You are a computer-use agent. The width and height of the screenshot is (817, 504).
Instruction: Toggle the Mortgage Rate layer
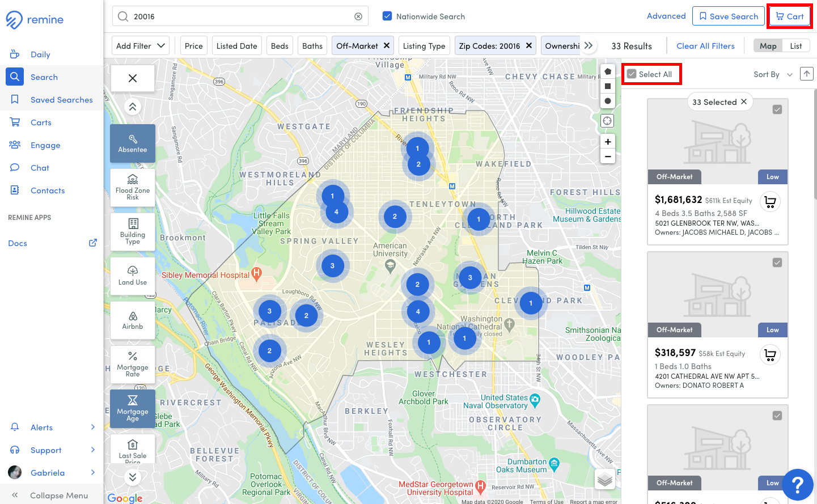[x=133, y=365]
